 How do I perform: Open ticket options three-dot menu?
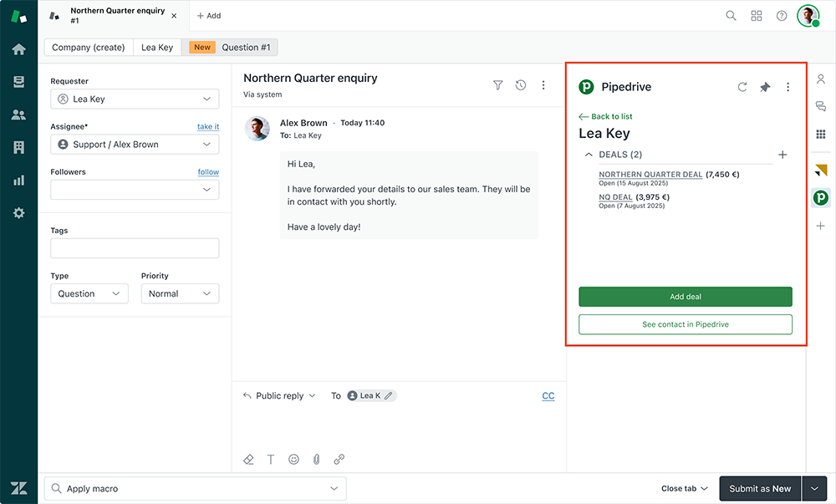click(543, 85)
